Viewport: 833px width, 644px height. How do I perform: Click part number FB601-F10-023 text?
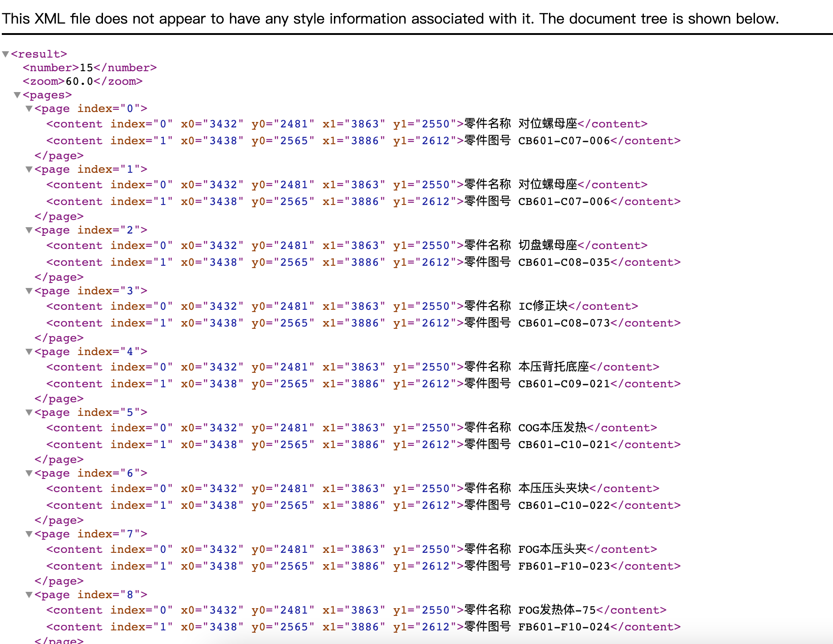(x=564, y=566)
